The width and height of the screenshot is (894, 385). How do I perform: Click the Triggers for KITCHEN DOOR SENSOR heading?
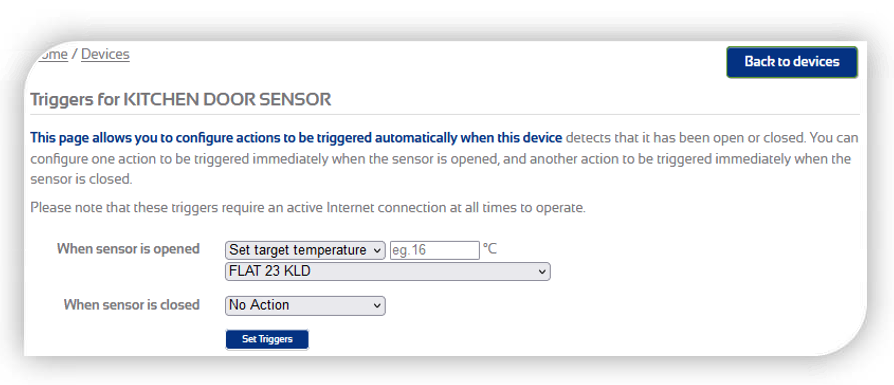(x=181, y=100)
